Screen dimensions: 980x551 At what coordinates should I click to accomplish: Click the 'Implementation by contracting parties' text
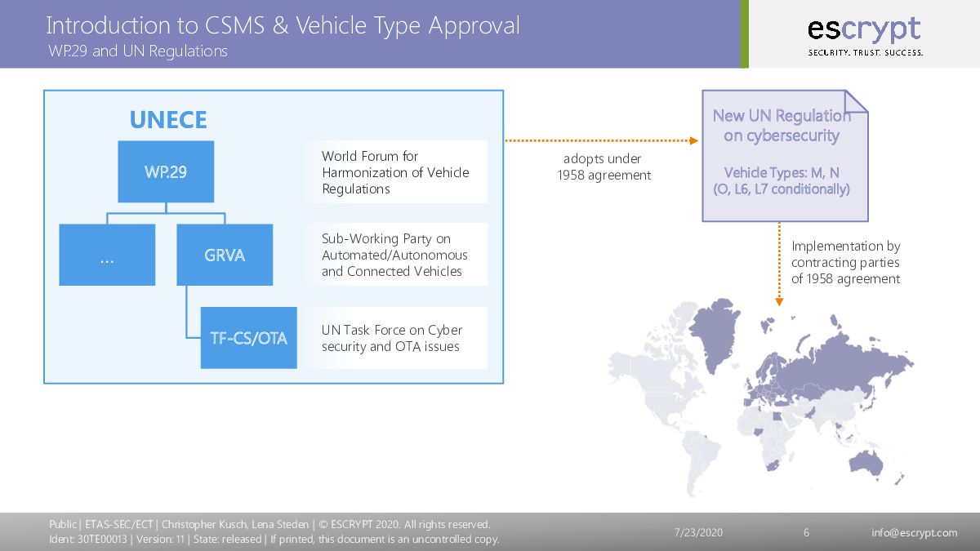pyautogui.click(x=846, y=262)
